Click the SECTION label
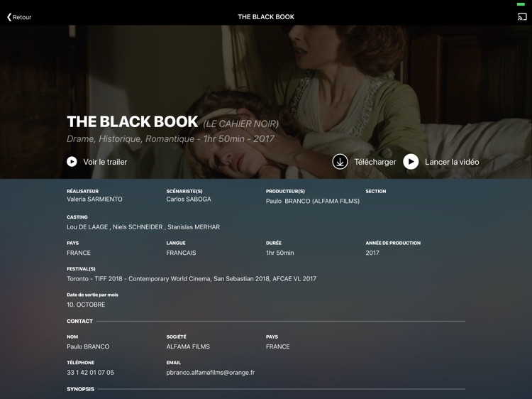This screenshot has height=399, width=532. click(x=375, y=191)
